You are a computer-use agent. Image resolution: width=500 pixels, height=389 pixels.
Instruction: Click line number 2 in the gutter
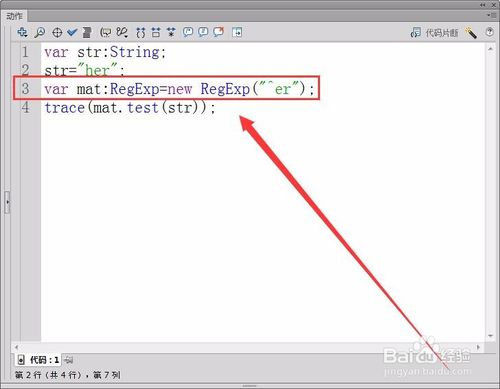pos(25,70)
